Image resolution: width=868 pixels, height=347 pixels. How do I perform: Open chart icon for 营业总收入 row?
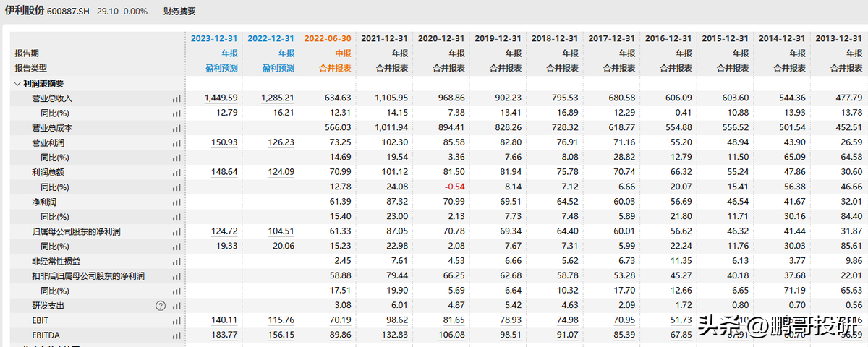[176, 98]
